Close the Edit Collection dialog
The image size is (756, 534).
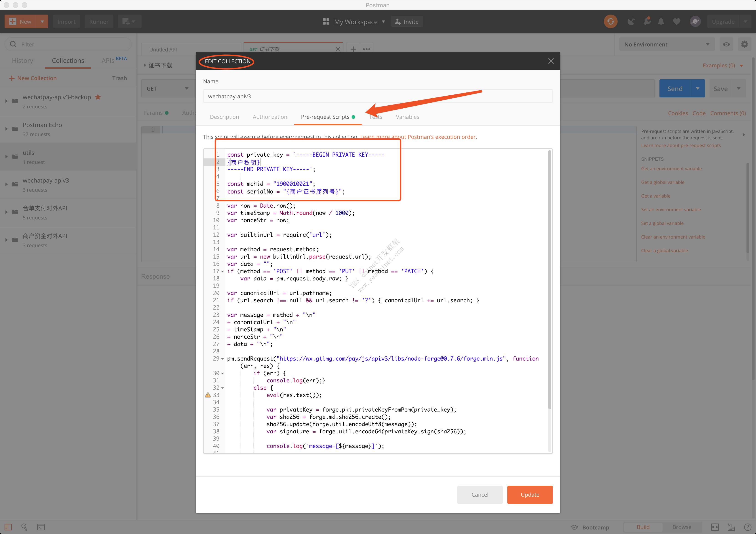click(551, 61)
